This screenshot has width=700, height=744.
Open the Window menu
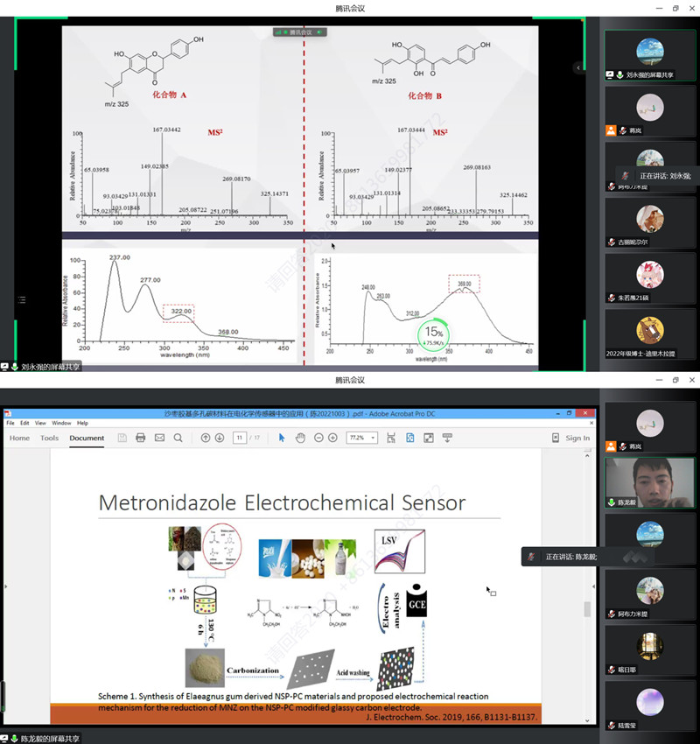61,423
